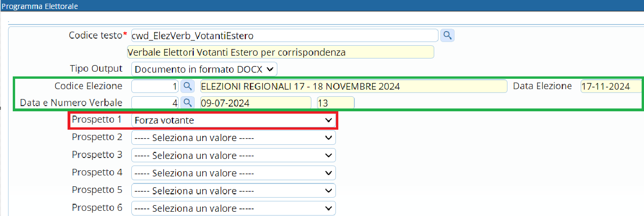Click the verbale date field 09-07-2024
Screen dimensions: 644x216
pos(255,102)
